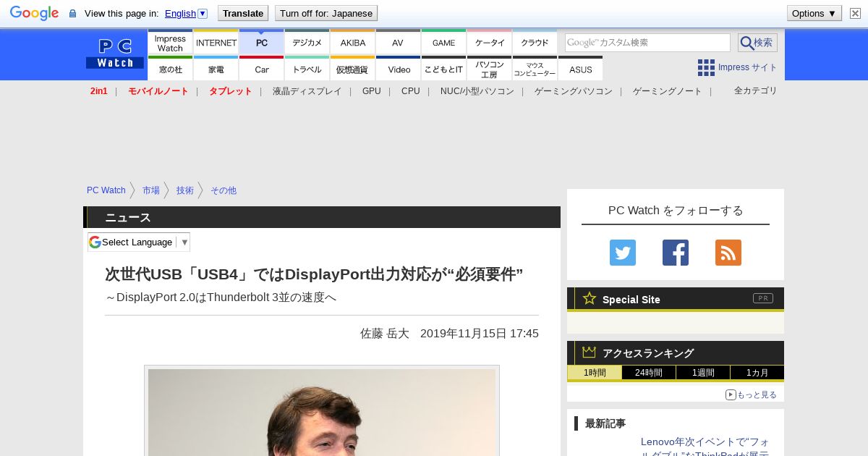Open the Impress サイト grid menu
Image resolution: width=868 pixels, height=456 pixels.
tap(737, 67)
